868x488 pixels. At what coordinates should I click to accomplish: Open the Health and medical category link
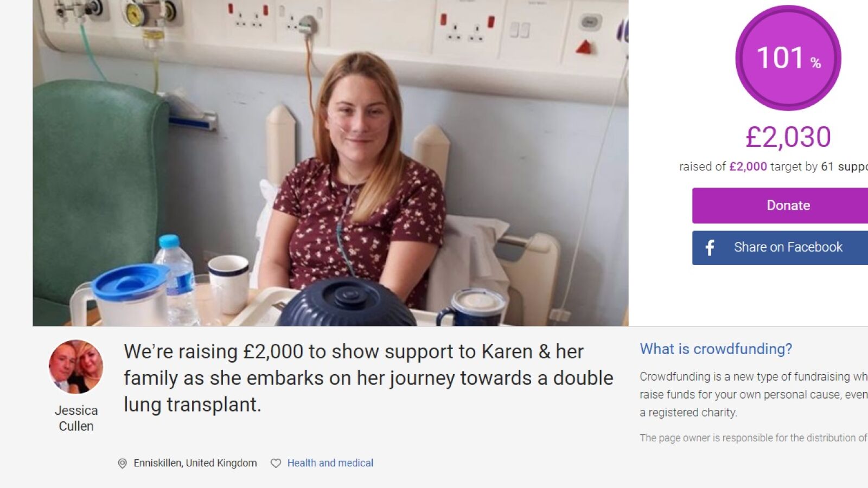(x=330, y=463)
